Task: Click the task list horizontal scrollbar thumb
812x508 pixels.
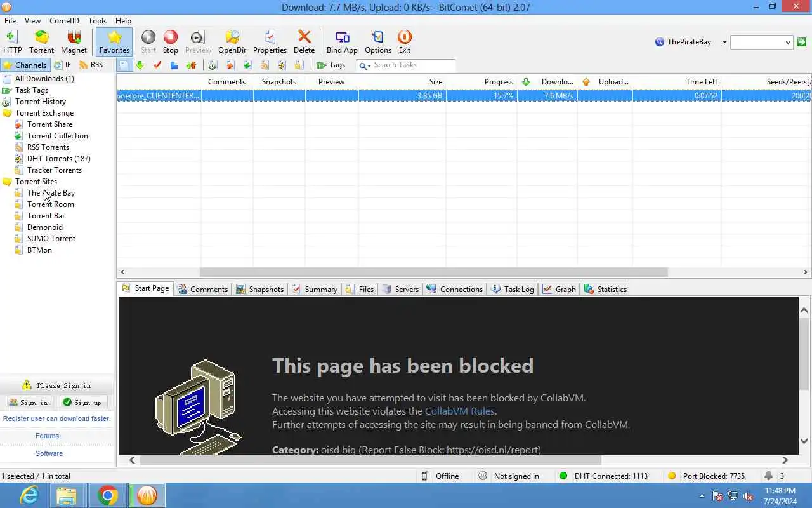Action: pyautogui.click(x=434, y=272)
